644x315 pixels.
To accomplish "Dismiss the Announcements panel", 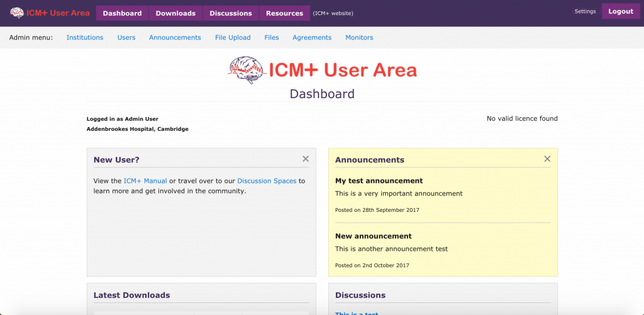I will [x=547, y=159].
